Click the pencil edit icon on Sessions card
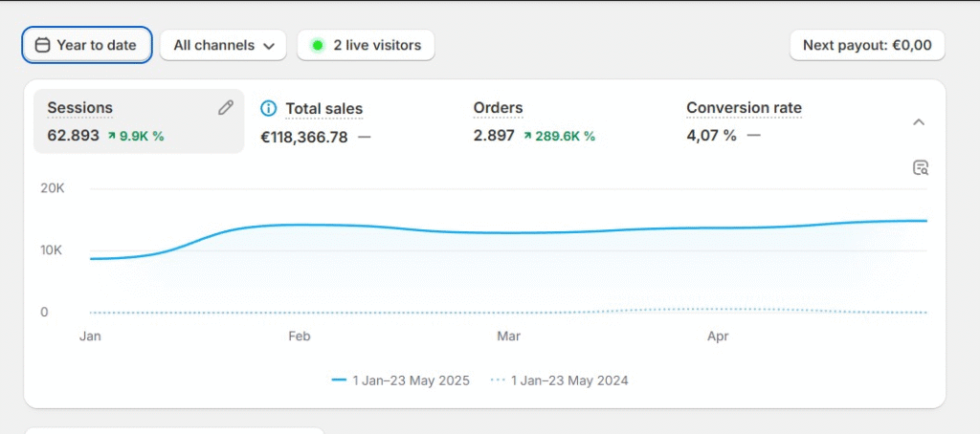Screen dimensions: 980x434 225,108
